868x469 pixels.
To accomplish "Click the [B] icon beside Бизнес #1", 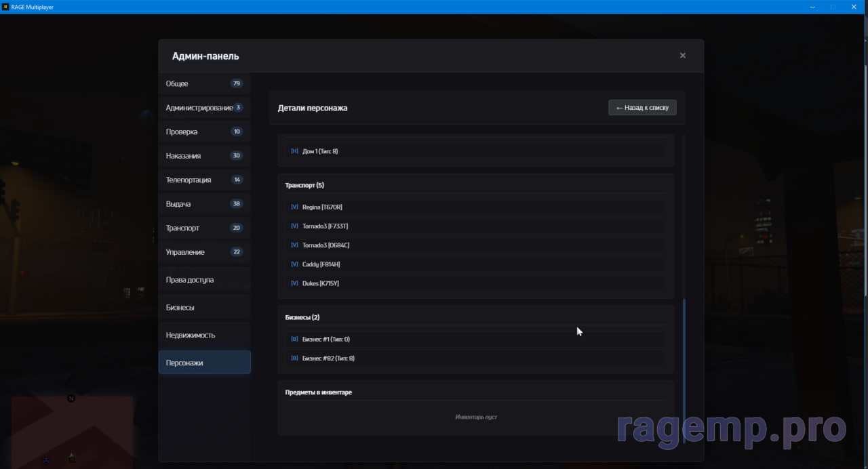I will tap(294, 339).
